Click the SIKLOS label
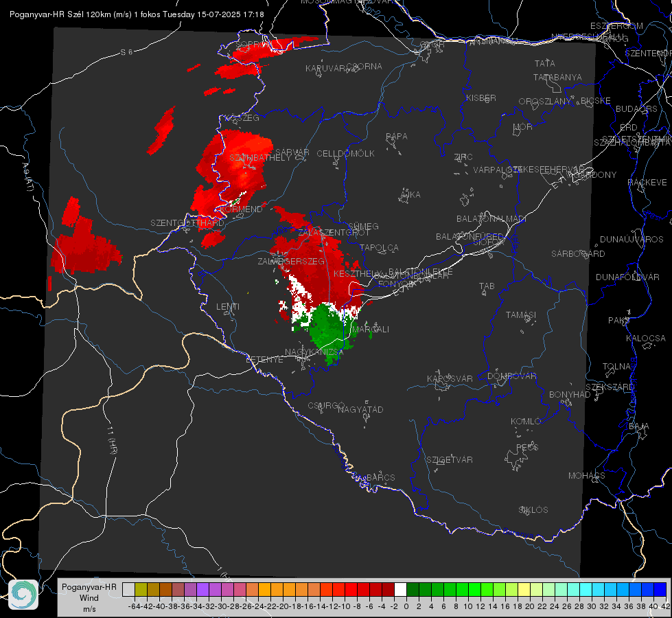The height and width of the screenshot is (618, 672). click(533, 510)
